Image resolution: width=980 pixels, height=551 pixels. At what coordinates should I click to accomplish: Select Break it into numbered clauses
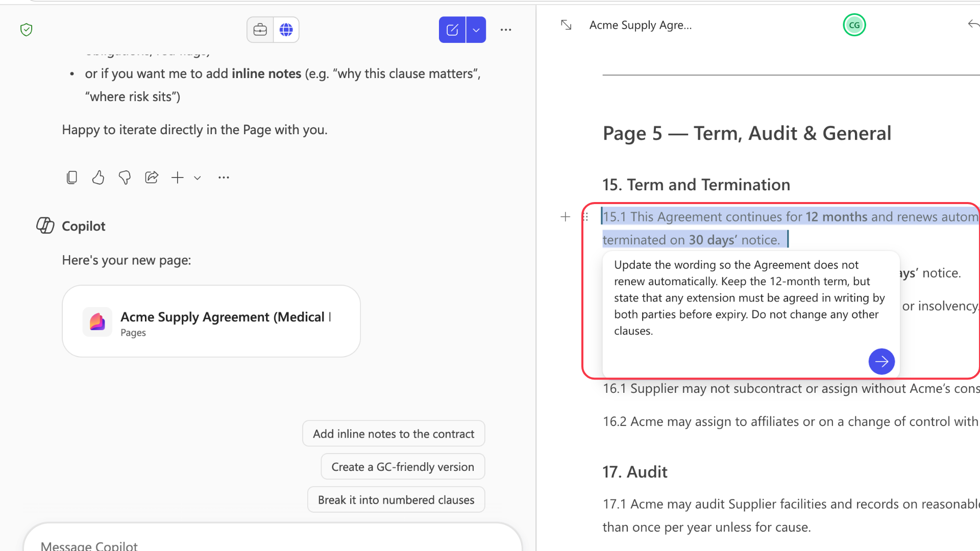[x=396, y=499]
